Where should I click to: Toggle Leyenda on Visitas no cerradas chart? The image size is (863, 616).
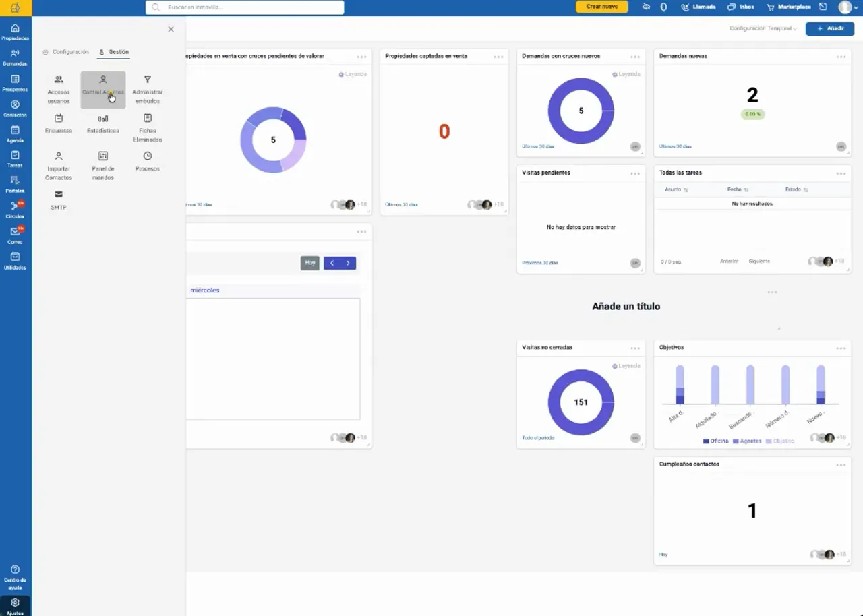coord(626,366)
